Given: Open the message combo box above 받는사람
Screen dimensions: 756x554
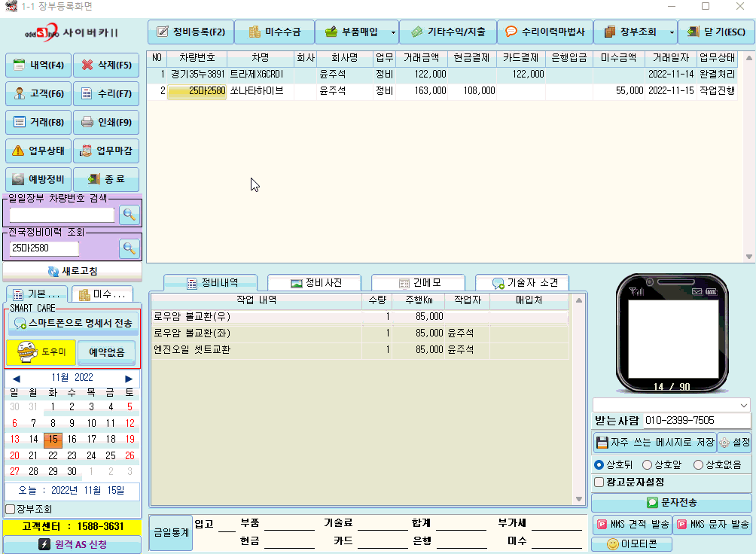Looking at the screenshot, I should coord(671,405).
